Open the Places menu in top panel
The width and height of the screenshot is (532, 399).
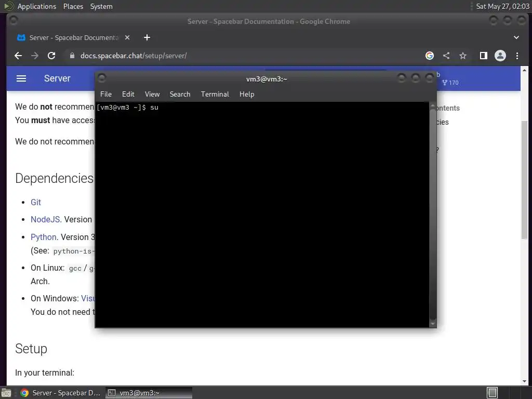(x=73, y=6)
